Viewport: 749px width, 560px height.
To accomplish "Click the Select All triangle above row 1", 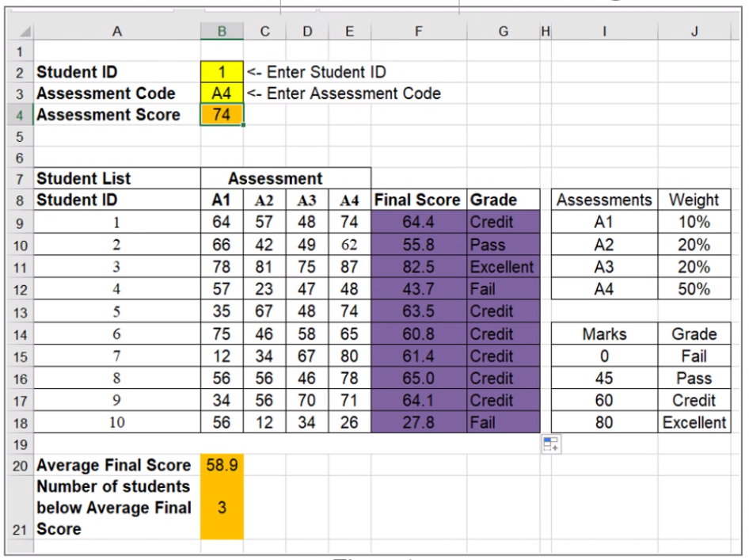I will click(25, 31).
